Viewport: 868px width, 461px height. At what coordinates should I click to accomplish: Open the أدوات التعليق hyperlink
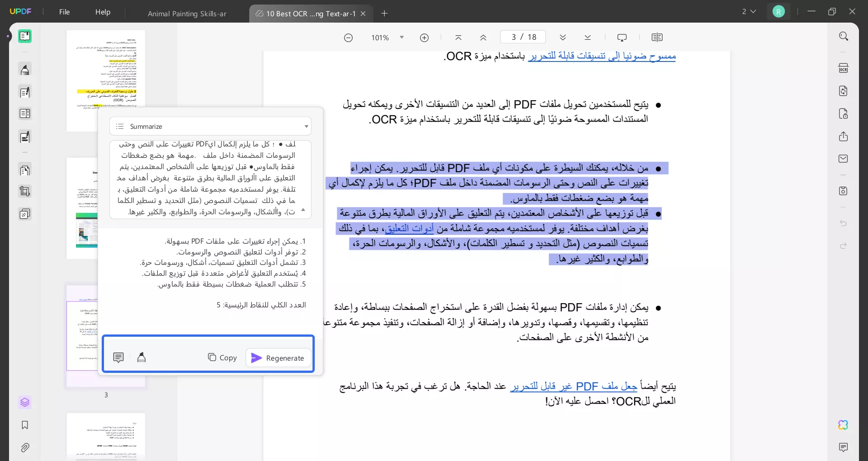click(409, 229)
